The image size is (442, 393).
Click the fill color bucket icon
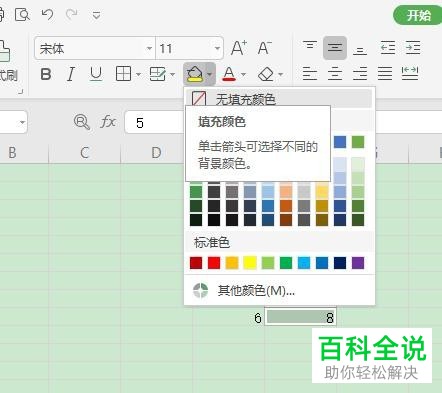(195, 74)
